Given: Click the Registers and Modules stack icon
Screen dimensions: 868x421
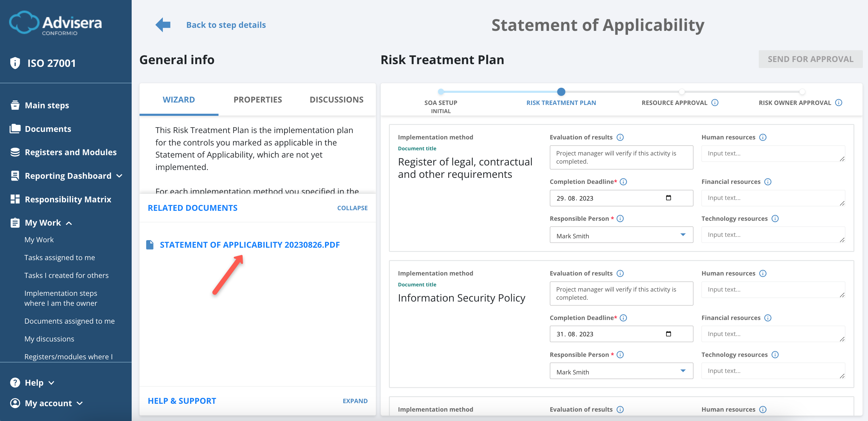Looking at the screenshot, I should [x=15, y=152].
